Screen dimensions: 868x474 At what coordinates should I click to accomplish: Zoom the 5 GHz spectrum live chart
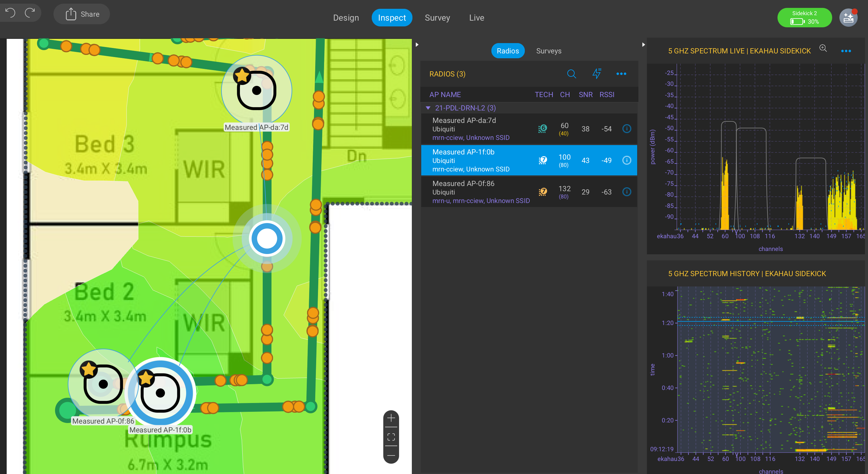(x=823, y=48)
